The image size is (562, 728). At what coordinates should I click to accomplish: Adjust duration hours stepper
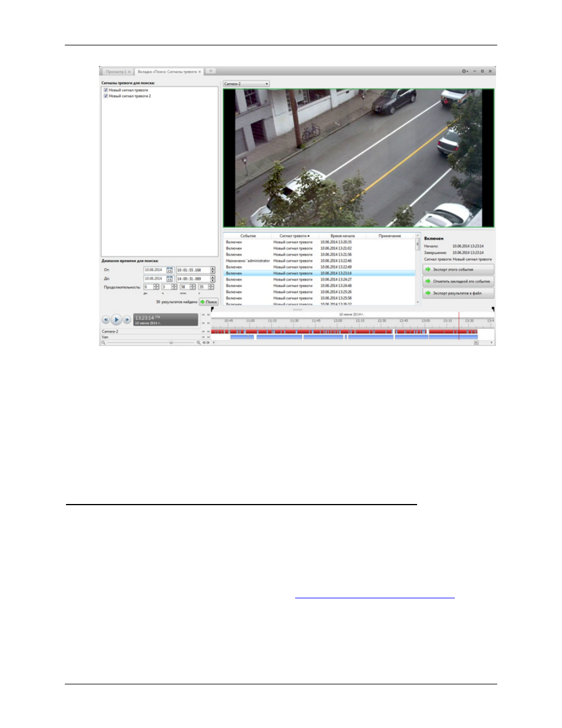pyautogui.click(x=174, y=287)
